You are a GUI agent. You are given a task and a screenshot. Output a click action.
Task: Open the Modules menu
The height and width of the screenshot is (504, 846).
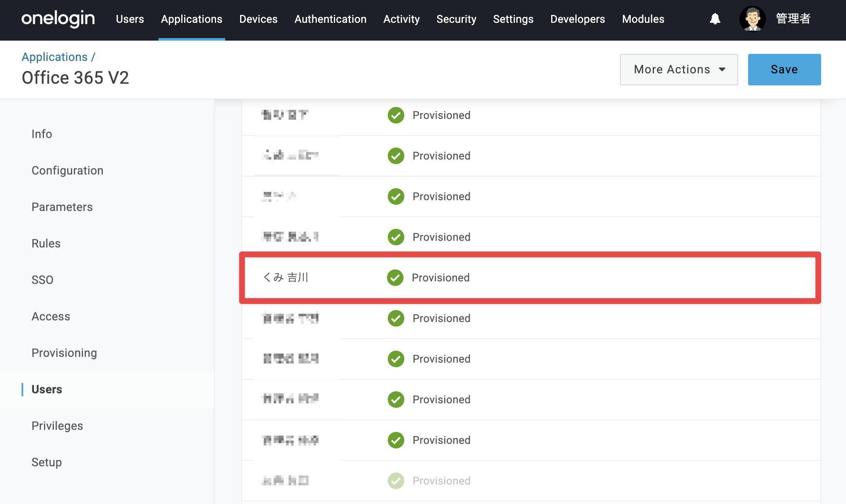[643, 19]
